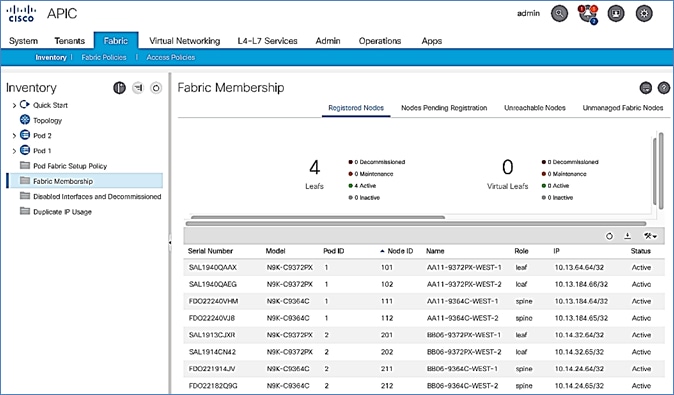The height and width of the screenshot is (395, 674).
Task: Switch to Nodes Pending Registration tab
Action: pyautogui.click(x=444, y=108)
